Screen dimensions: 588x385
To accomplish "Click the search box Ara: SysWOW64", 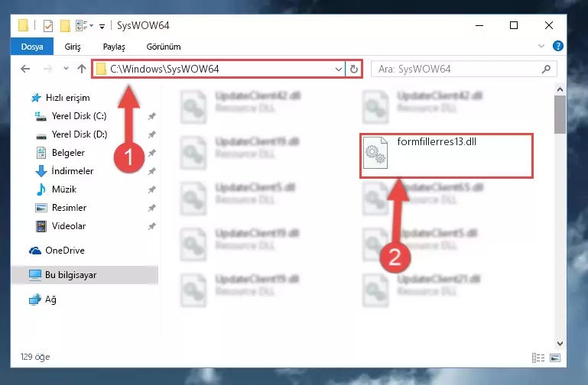I will pos(463,69).
